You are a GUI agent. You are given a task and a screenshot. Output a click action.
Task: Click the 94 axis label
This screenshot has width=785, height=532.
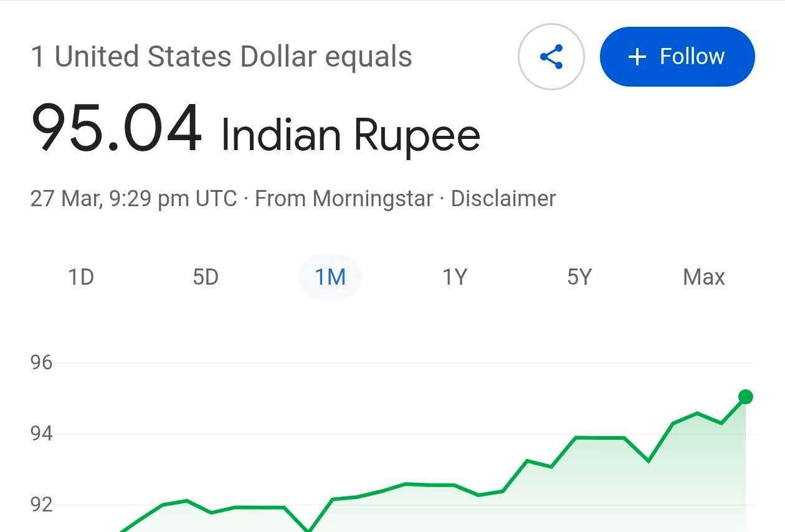pyautogui.click(x=42, y=434)
